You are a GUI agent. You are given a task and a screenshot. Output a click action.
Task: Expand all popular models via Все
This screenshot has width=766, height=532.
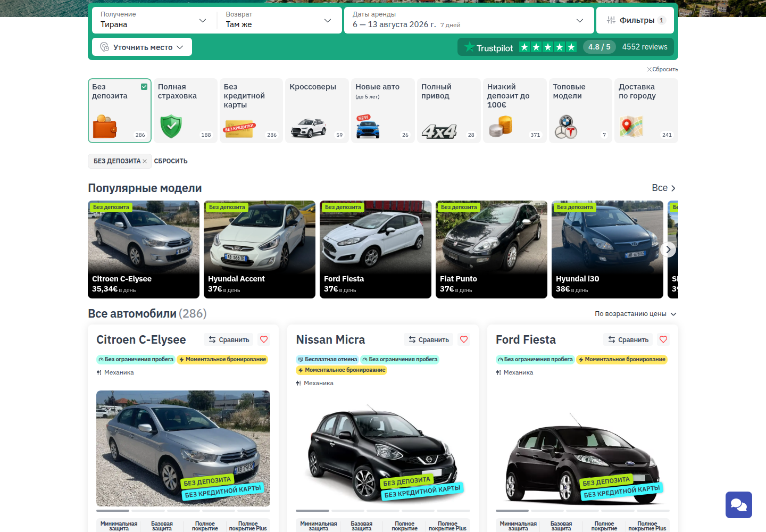pyautogui.click(x=664, y=188)
